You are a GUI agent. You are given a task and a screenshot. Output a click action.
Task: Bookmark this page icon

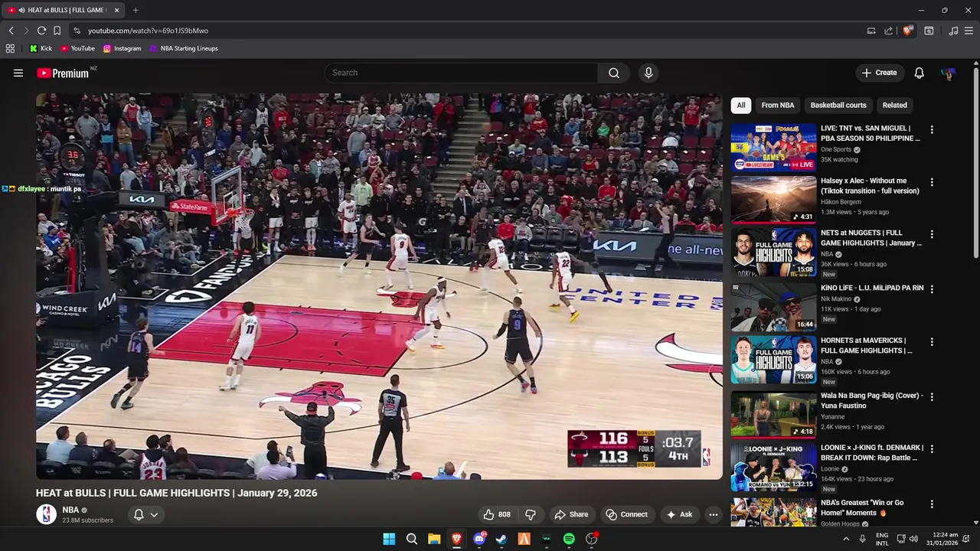tap(57, 31)
